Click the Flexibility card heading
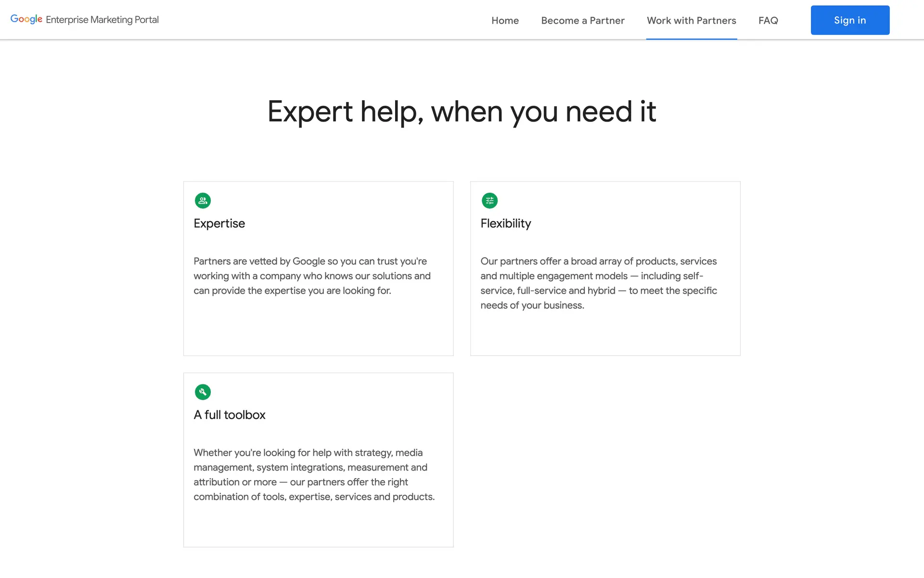Image resolution: width=924 pixels, height=578 pixels. (x=505, y=223)
